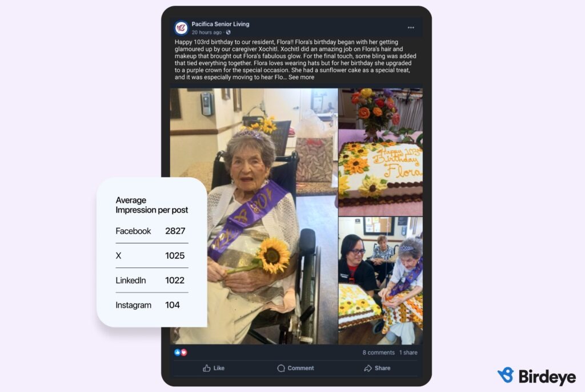Open the 20 hours ago timestamp
585x392 pixels.
[207, 33]
